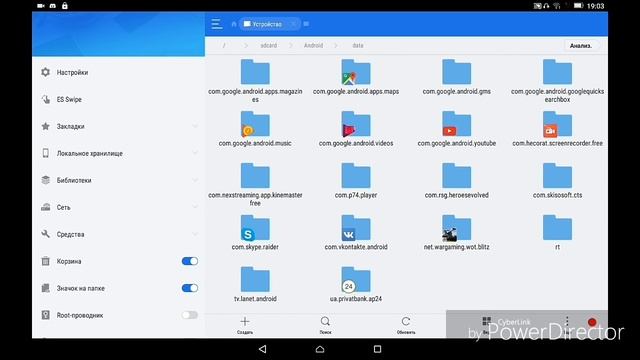Expand the Локальное хранилище section
Image resolution: width=640 pixels, height=360 pixels.
pos(118,153)
